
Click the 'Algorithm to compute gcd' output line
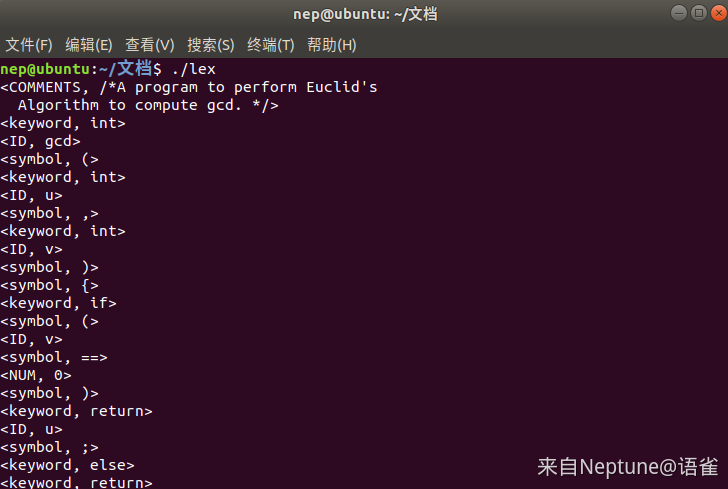[148, 105]
